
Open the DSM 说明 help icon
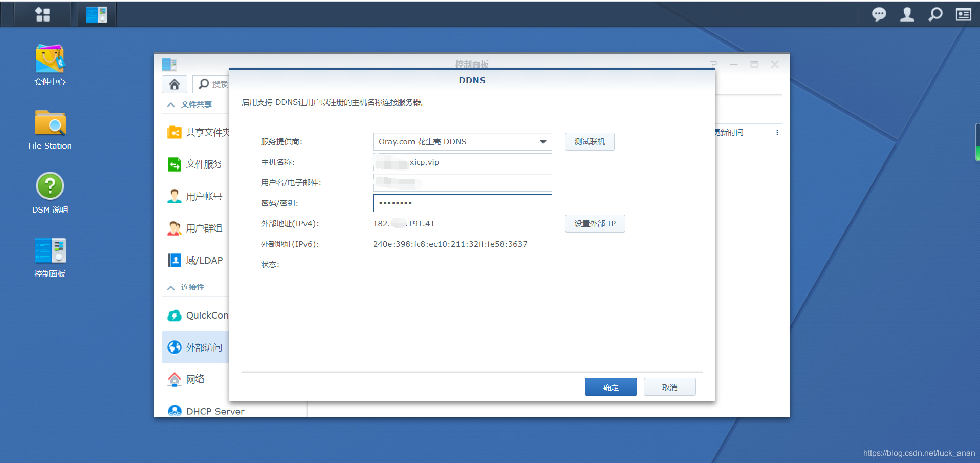coord(50,193)
